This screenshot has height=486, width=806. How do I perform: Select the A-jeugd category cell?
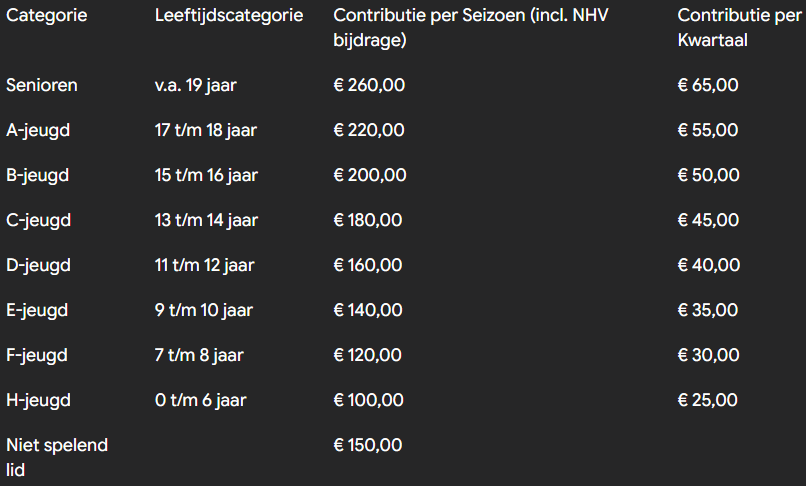click(x=38, y=130)
